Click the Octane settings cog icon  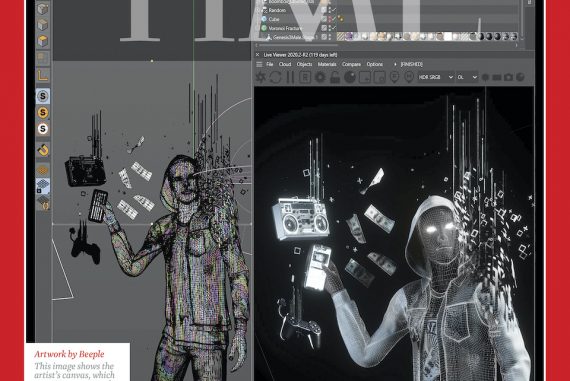pos(320,77)
